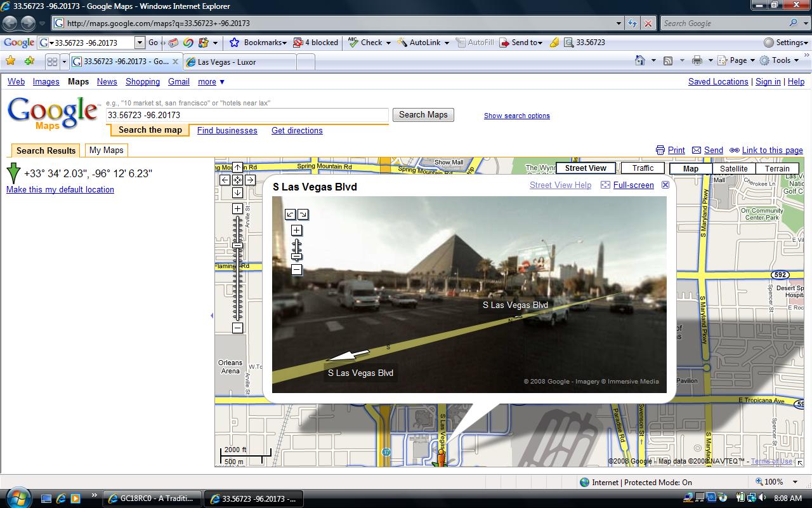Return to last result using center pan button
Viewport: 812px width, 508px height.
click(237, 180)
